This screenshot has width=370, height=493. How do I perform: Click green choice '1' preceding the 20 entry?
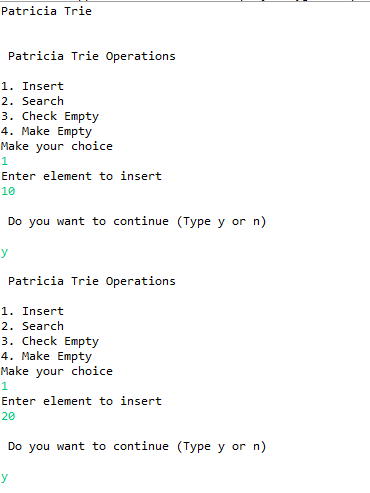pos(4,386)
